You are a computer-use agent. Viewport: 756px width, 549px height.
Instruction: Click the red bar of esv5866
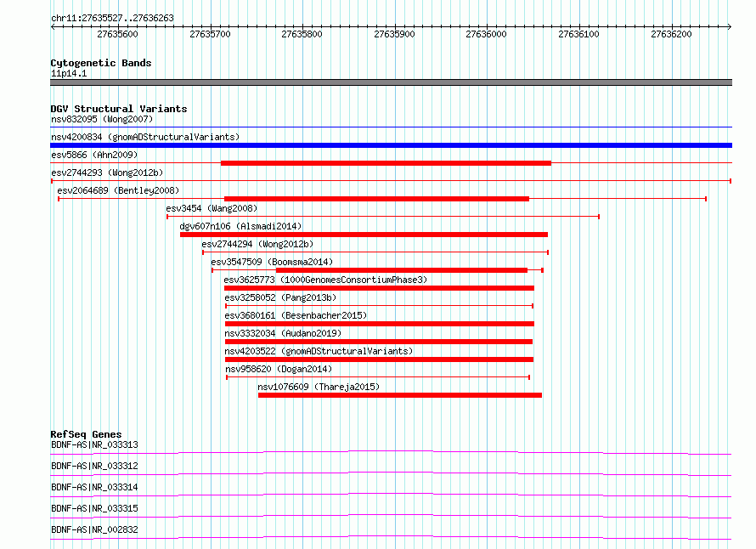386,163
